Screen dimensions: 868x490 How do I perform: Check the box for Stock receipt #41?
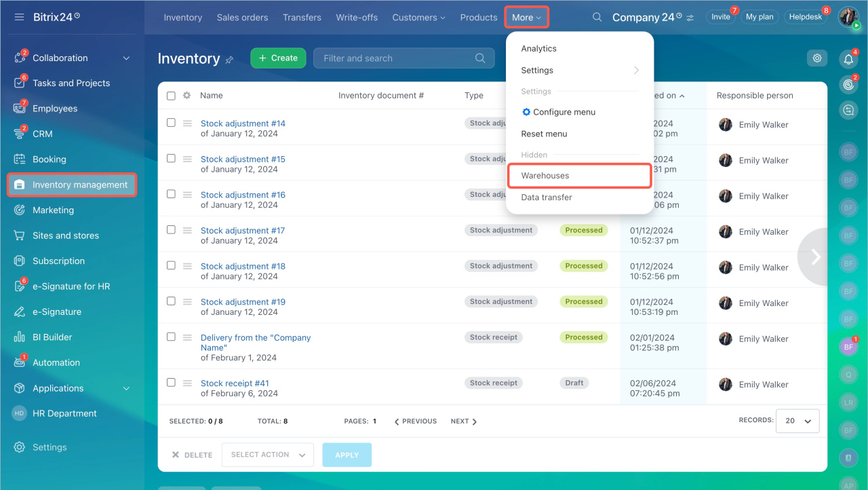click(171, 382)
